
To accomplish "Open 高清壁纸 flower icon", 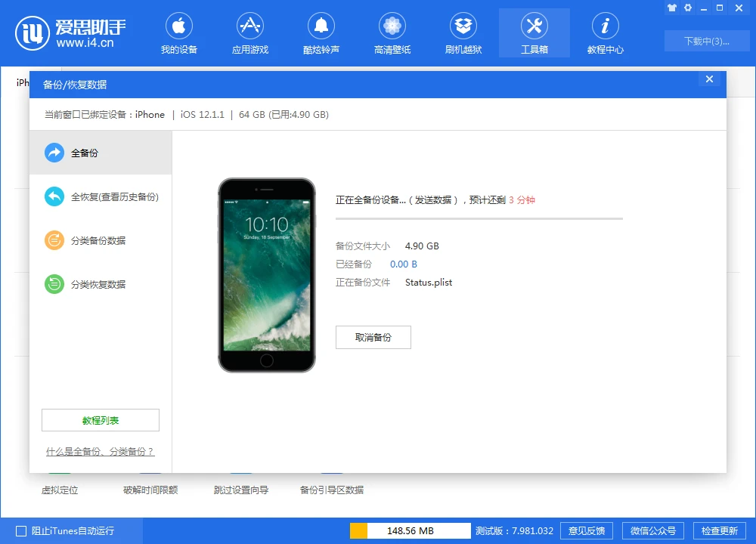I will point(392,28).
